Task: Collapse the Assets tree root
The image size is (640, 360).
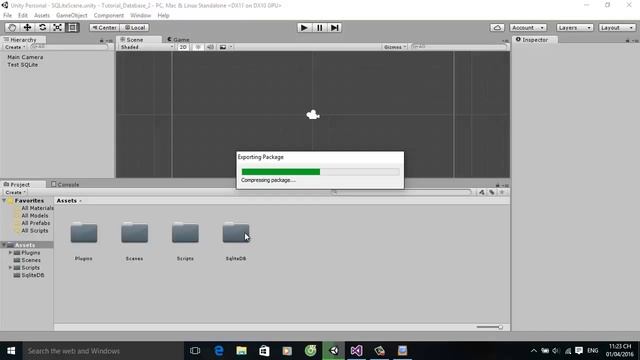Action: tap(4, 245)
